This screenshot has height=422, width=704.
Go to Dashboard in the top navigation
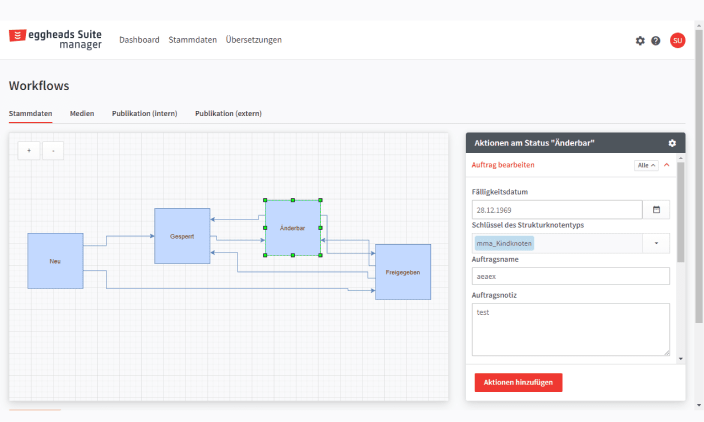[x=139, y=40]
